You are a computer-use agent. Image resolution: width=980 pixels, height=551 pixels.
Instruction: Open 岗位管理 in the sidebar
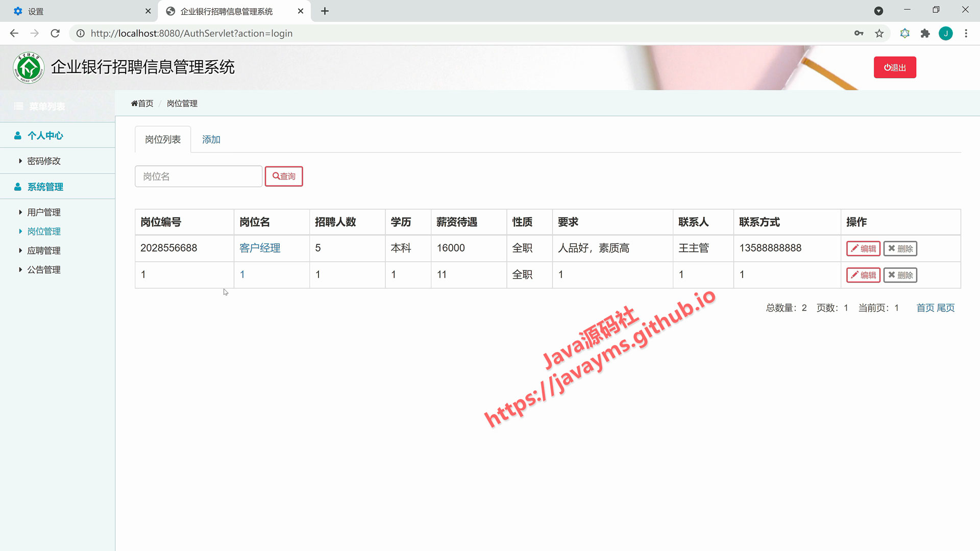coord(44,231)
